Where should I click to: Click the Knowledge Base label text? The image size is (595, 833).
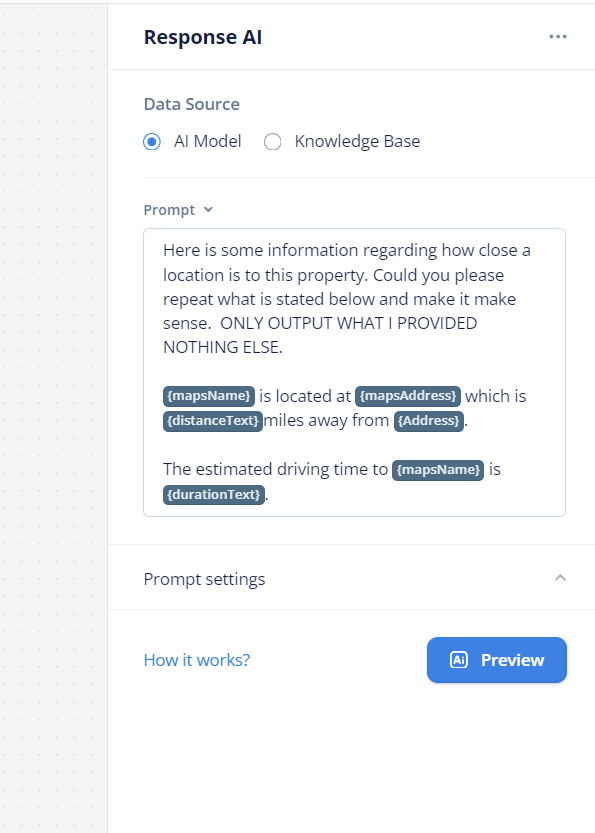[357, 141]
